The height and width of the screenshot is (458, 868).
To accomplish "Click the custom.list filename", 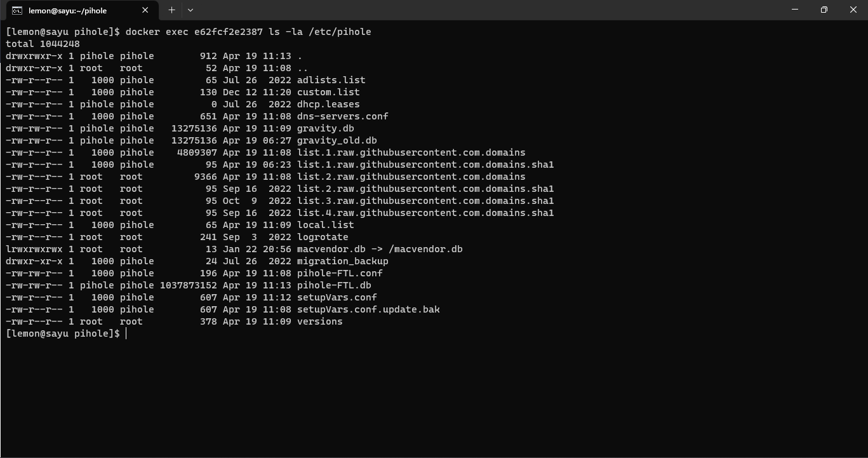I will click(x=328, y=92).
